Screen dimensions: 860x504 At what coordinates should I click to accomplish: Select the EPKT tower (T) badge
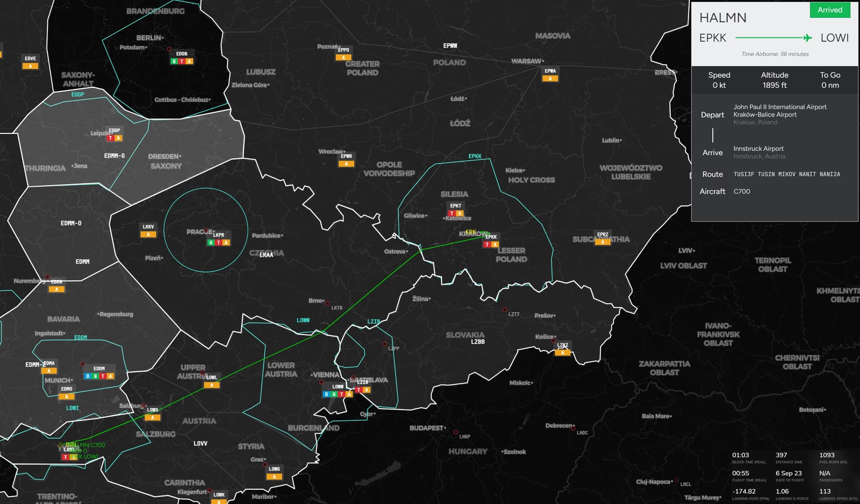click(x=452, y=214)
